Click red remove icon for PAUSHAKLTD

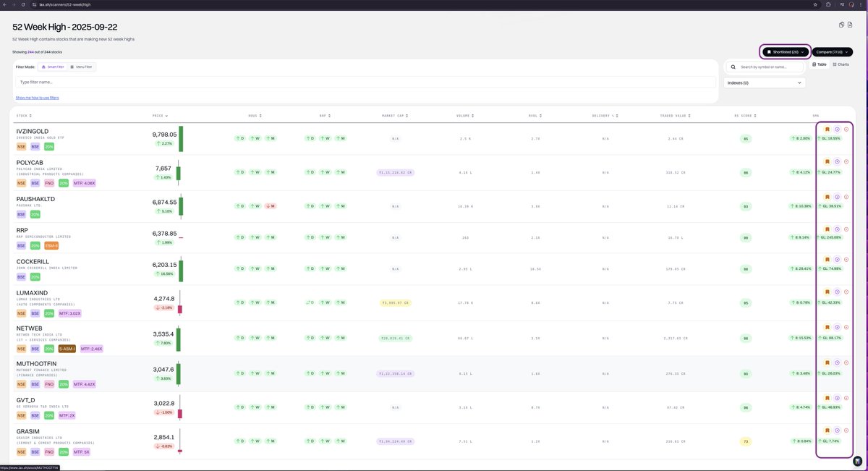point(846,196)
